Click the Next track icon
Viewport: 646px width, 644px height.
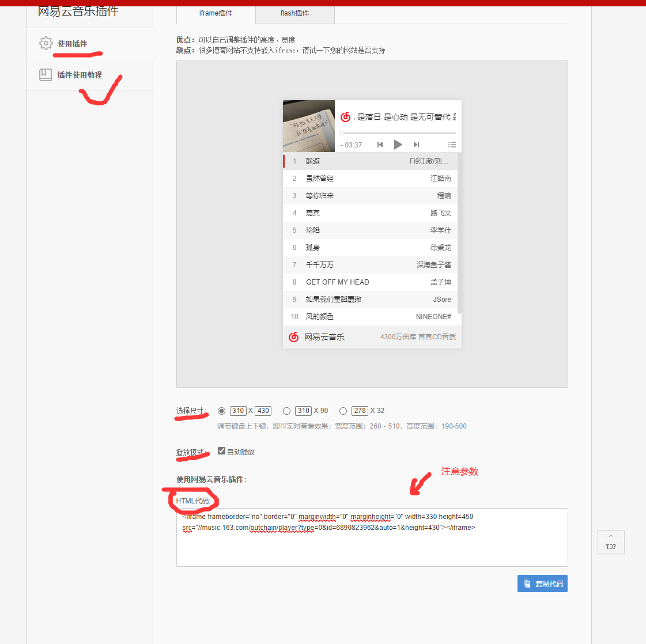pyautogui.click(x=417, y=145)
